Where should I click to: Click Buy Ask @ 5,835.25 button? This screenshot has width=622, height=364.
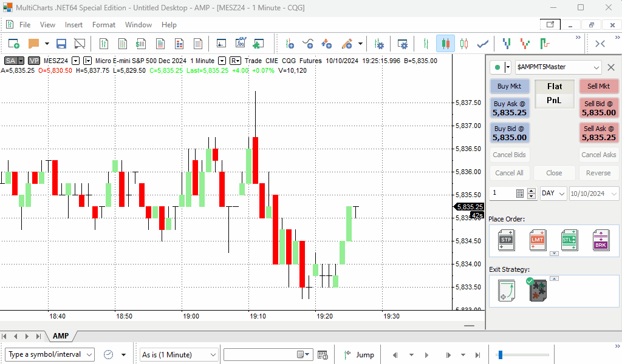point(510,108)
